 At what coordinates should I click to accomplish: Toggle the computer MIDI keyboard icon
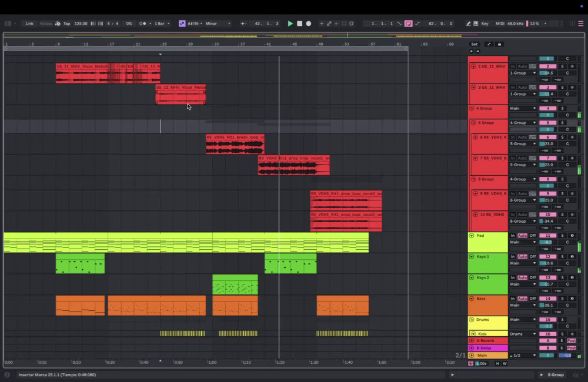coord(476,24)
